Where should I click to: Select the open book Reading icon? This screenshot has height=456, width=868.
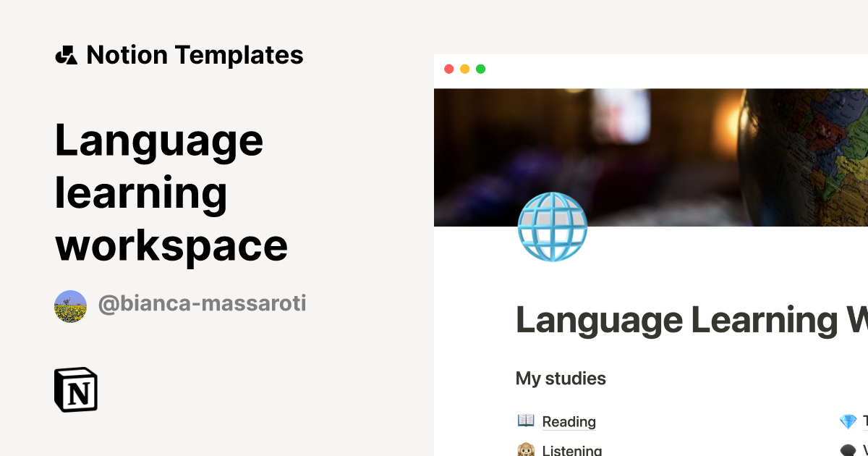(524, 420)
